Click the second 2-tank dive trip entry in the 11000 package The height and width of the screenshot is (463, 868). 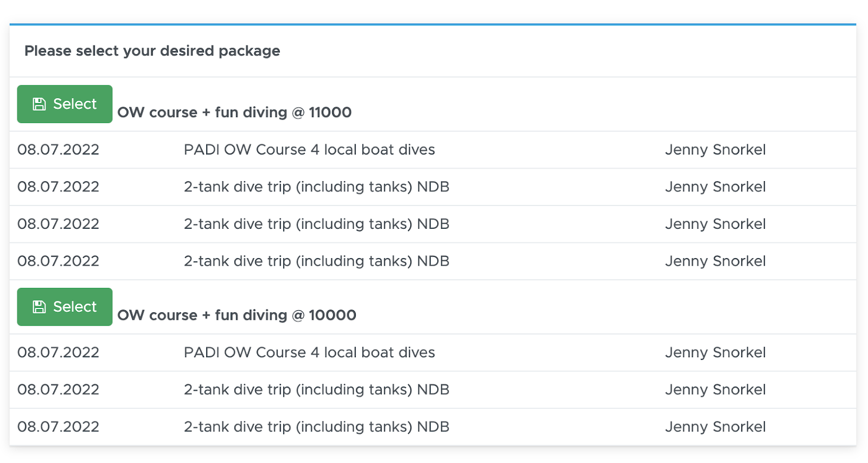tap(316, 224)
